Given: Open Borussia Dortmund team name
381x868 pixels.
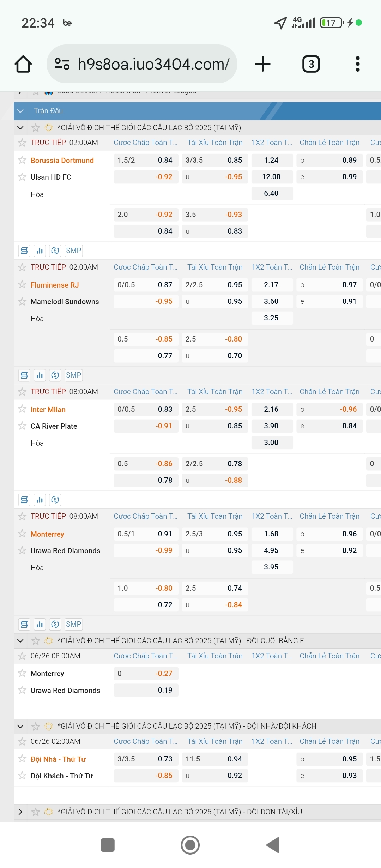Looking at the screenshot, I should (62, 161).
